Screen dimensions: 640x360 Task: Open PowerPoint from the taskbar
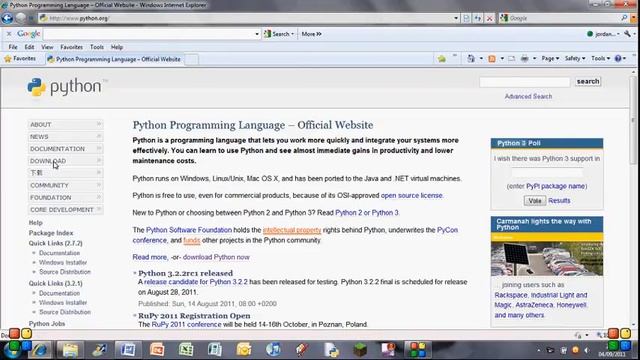tap(157, 350)
